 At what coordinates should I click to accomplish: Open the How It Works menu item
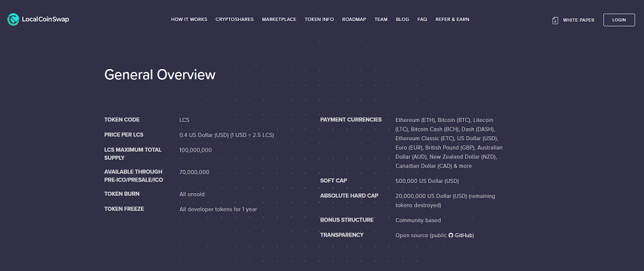click(189, 20)
